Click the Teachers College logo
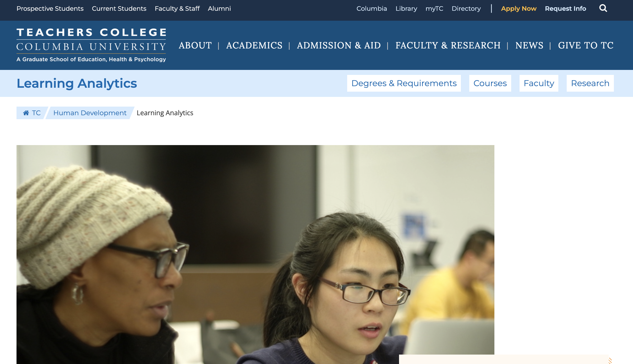 [91, 45]
